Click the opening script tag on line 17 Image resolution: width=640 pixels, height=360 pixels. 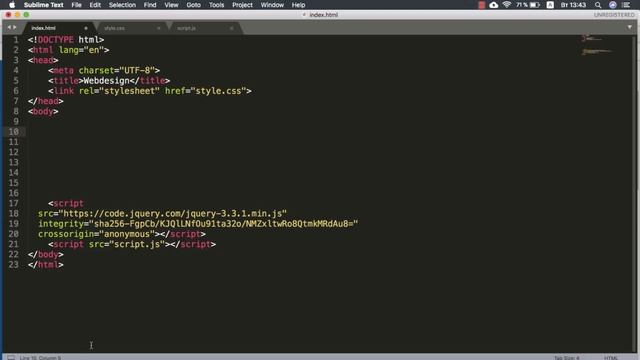pyautogui.click(x=66, y=203)
